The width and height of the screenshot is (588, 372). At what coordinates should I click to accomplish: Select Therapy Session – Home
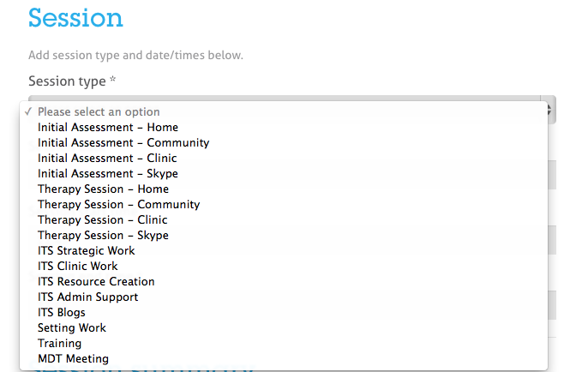103,189
